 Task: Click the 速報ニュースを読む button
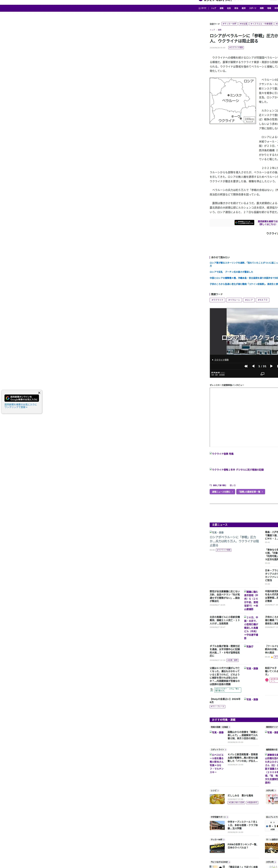(x=222, y=492)
